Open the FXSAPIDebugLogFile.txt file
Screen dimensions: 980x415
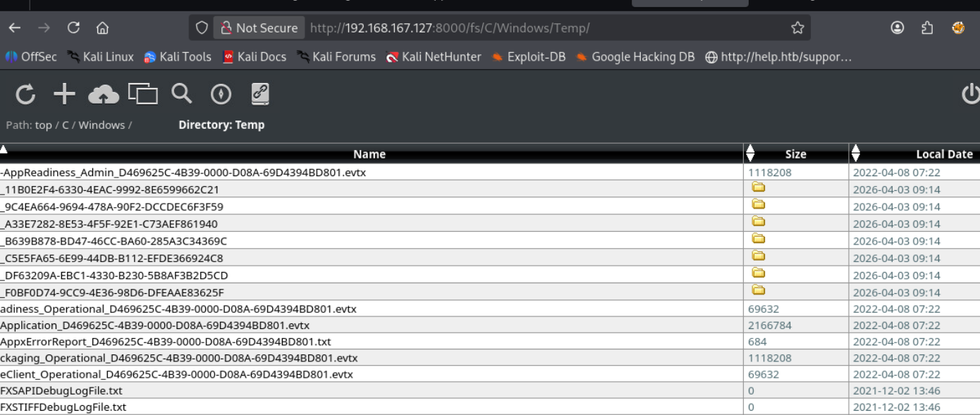coord(61,390)
